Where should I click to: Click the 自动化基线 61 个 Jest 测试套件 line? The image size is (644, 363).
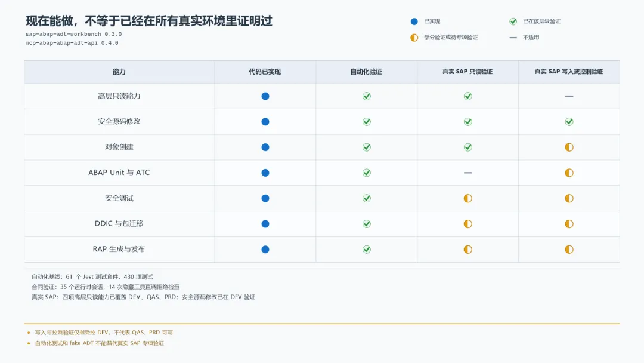92,277
